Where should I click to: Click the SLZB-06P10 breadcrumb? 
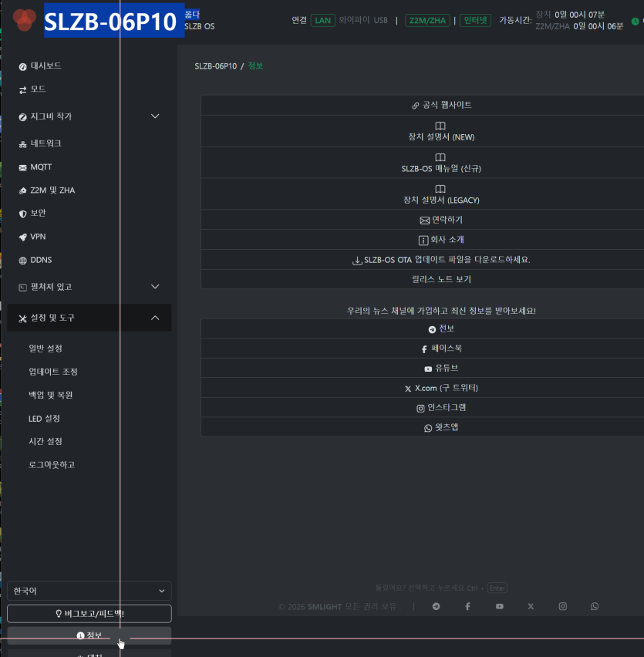click(215, 66)
